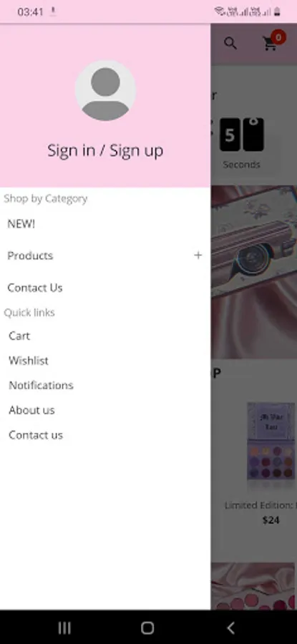Open the Products category

[x=30, y=255]
